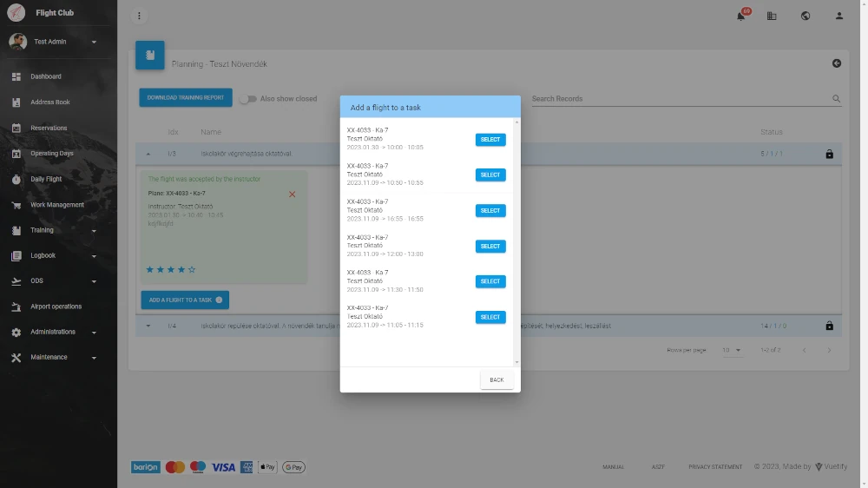Screen dimensions: 868x488
Task: Open the organization building icon
Action: pos(772,16)
